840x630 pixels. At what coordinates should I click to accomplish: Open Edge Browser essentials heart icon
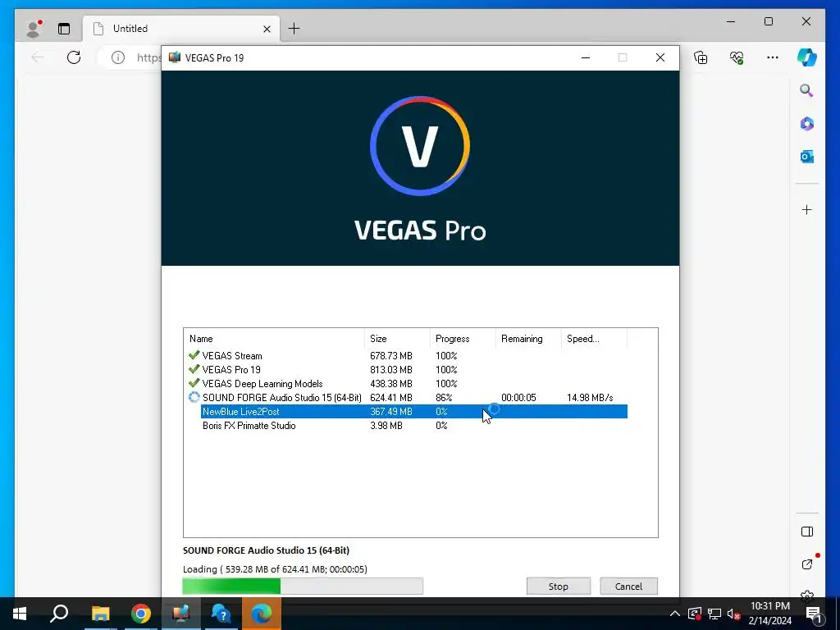[x=737, y=57]
